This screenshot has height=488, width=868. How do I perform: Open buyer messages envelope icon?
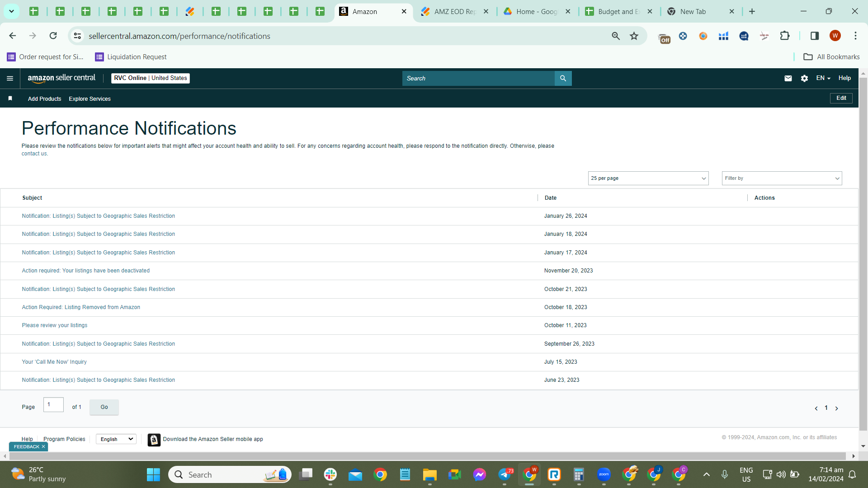[788, 78]
